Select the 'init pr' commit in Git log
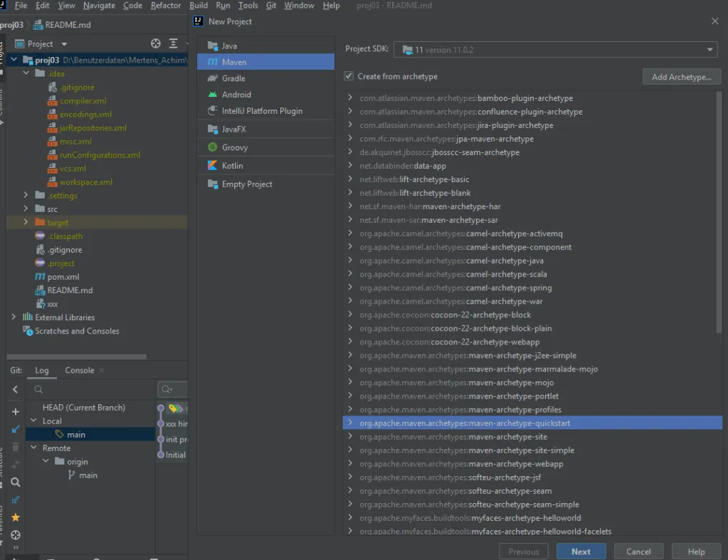Image resolution: width=728 pixels, height=560 pixels. click(x=176, y=439)
